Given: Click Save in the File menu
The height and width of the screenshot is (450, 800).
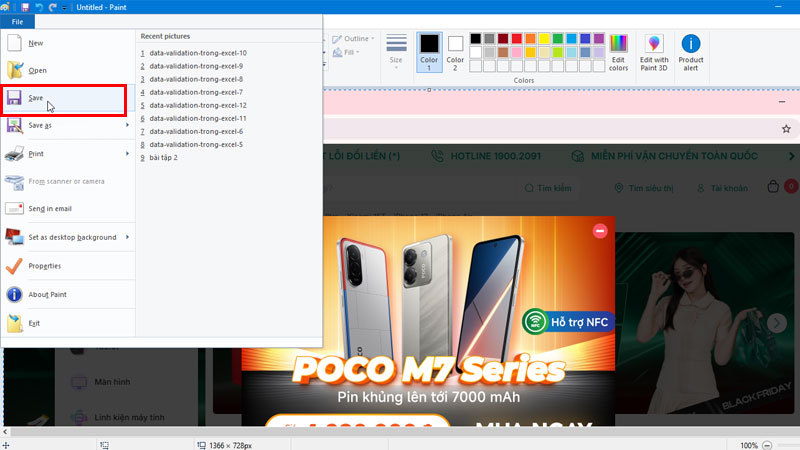Looking at the screenshot, I should point(36,98).
